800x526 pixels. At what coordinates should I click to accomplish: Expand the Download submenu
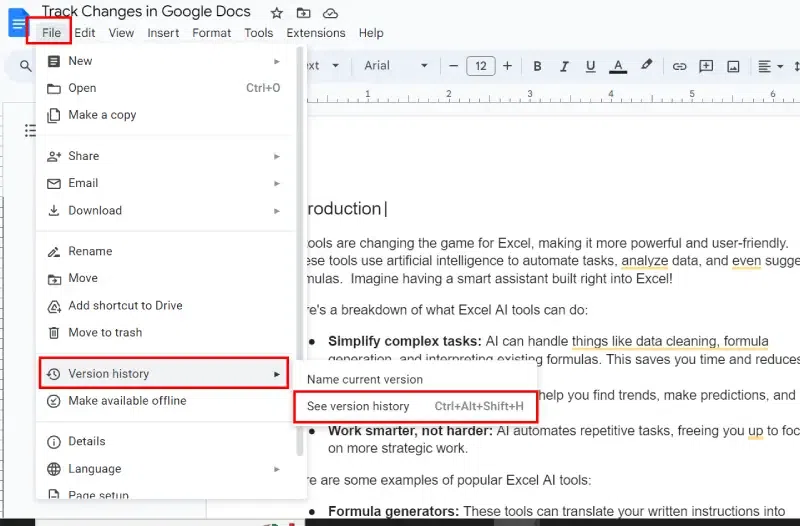point(165,211)
